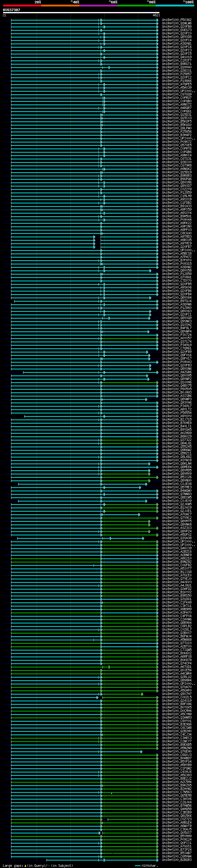Select hit UniRef100_Q5TME3
This screenshot has height=868, width=197.
click(x=177, y=487)
